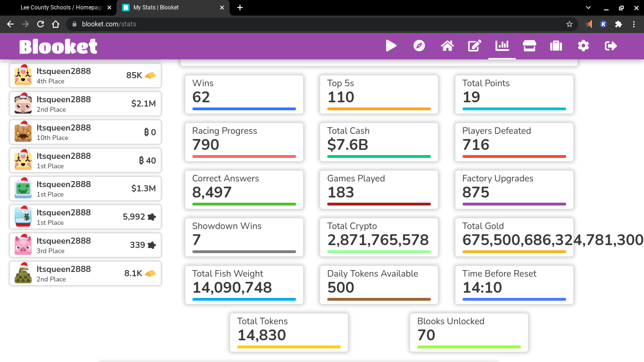Click the 2nd Place 8.1K gold entry

(85, 273)
